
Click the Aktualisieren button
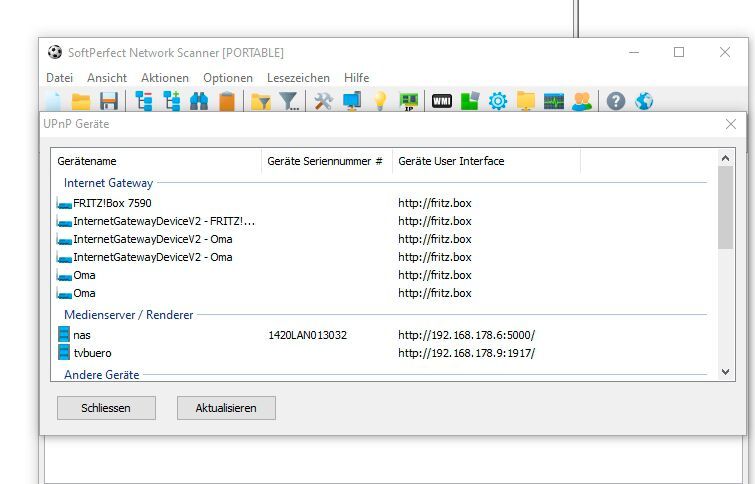tap(226, 408)
